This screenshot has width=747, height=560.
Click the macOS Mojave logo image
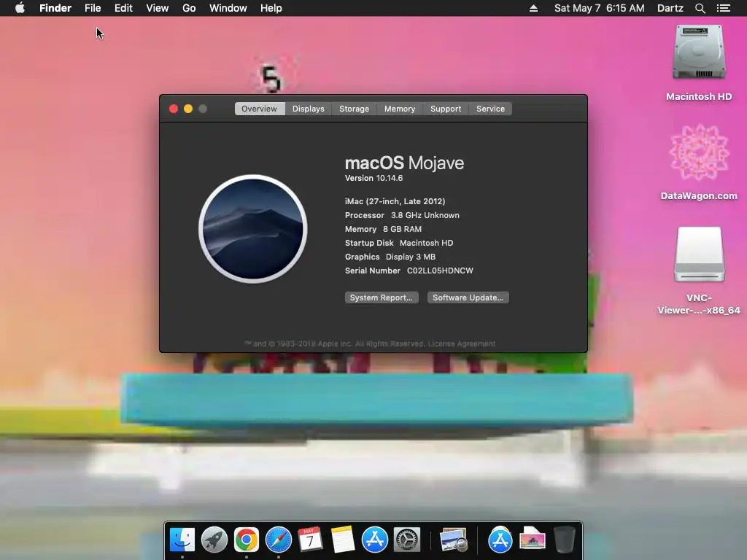(253, 229)
